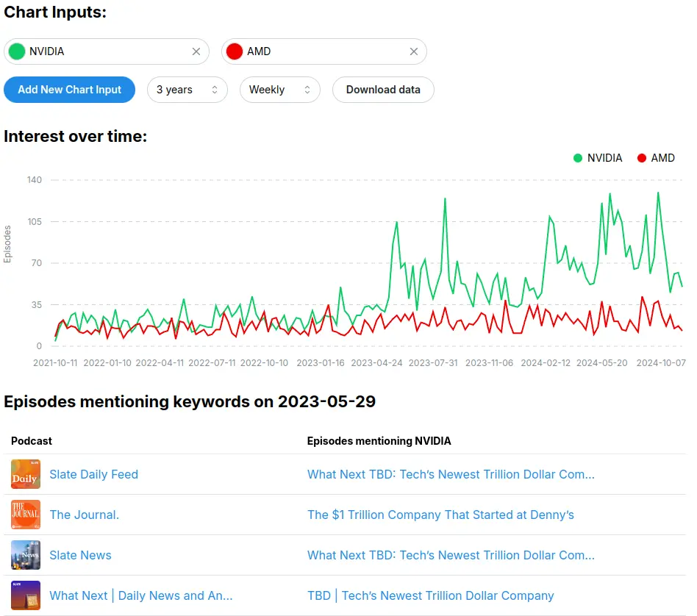Click the Download data button

pyautogui.click(x=383, y=90)
